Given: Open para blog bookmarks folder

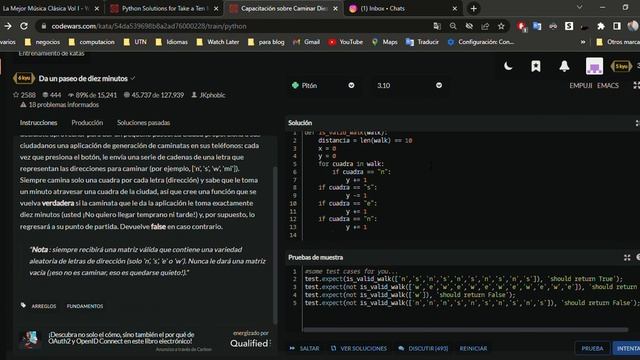Looking at the screenshot, I should click(x=266, y=42).
